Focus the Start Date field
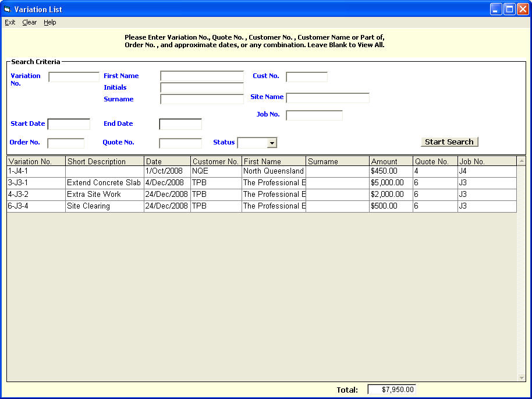This screenshot has width=532, height=399. [69, 124]
